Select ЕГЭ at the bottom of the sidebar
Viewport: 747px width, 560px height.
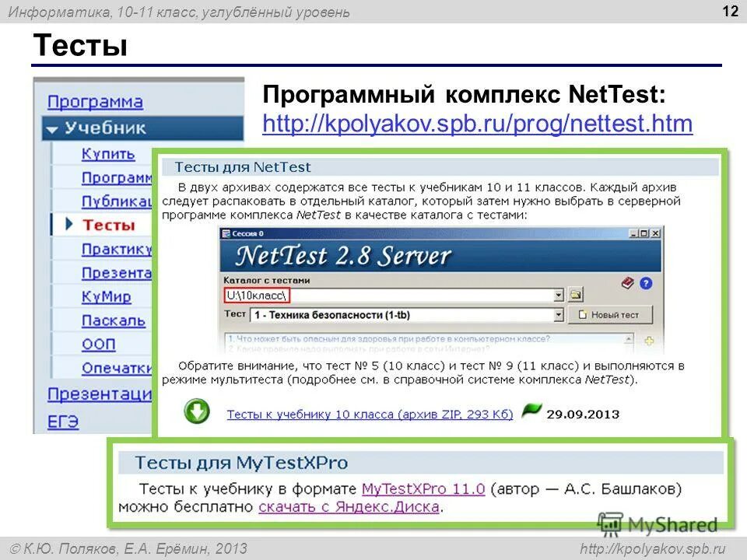coord(64,422)
